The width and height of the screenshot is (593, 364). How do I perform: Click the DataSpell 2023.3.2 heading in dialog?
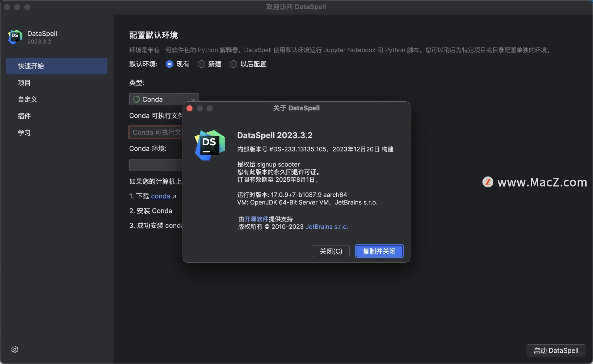[275, 135]
